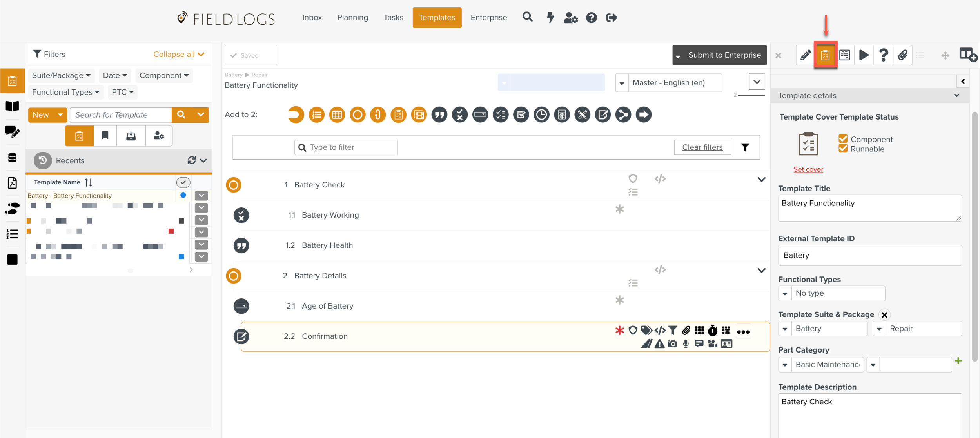980x438 pixels.
Task: Add a calculator element to section 2
Action: (562, 115)
